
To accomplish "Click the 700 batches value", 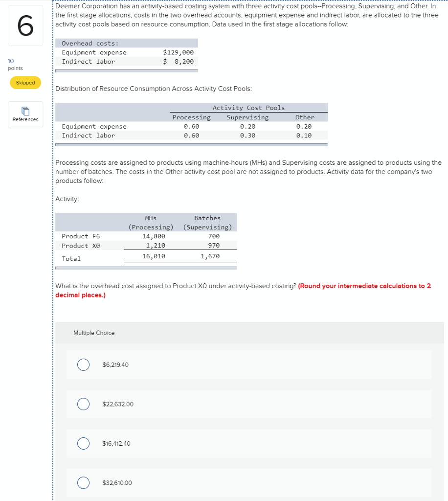I will click(214, 236).
